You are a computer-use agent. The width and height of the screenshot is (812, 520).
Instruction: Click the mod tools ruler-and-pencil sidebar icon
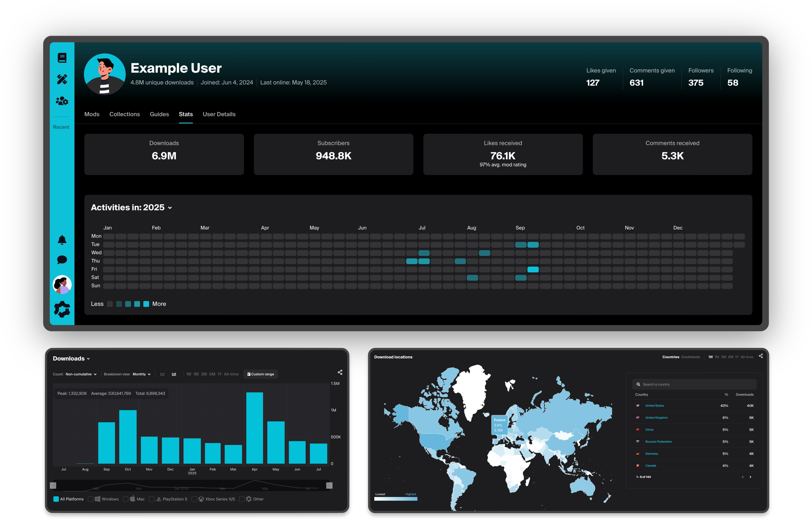coord(62,79)
